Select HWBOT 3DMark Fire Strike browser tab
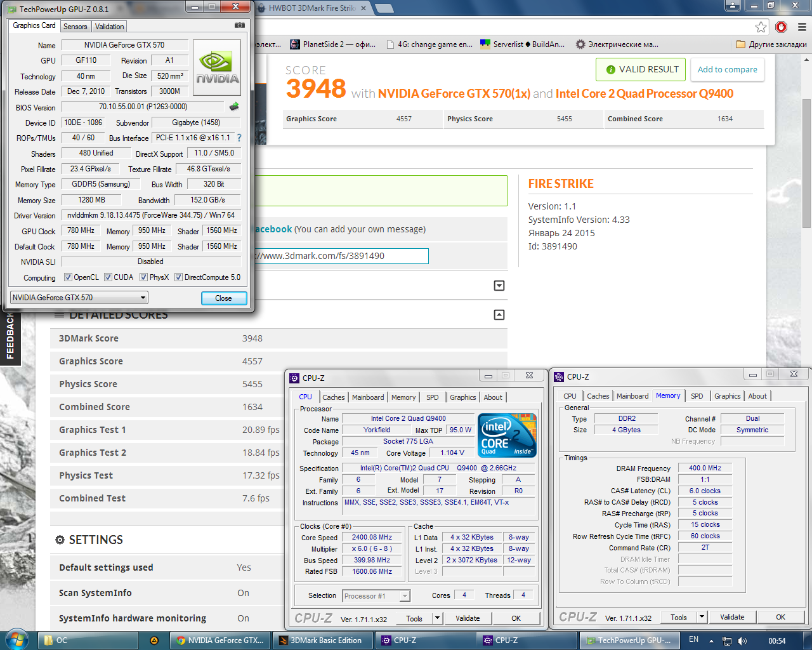 coord(312,8)
